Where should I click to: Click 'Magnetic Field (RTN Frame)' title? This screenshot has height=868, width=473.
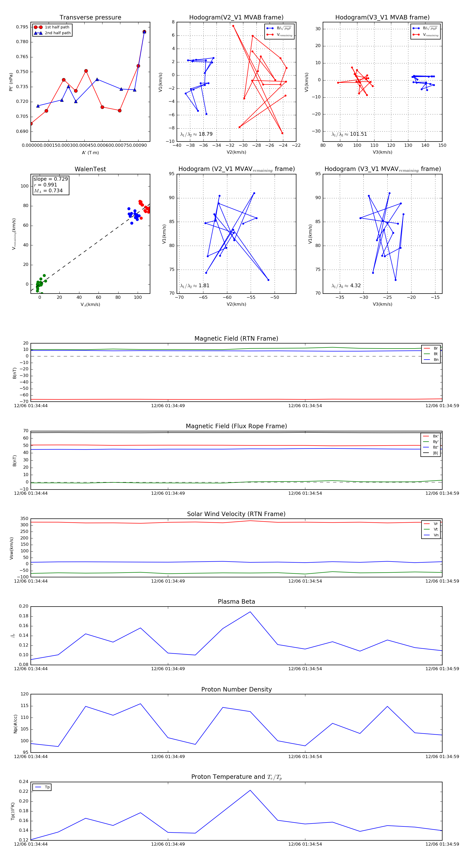tap(236, 339)
